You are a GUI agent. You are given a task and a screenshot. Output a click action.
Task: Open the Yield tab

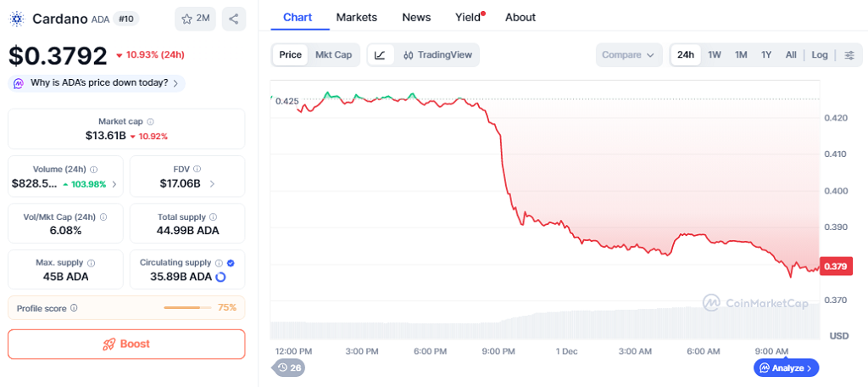(x=468, y=17)
